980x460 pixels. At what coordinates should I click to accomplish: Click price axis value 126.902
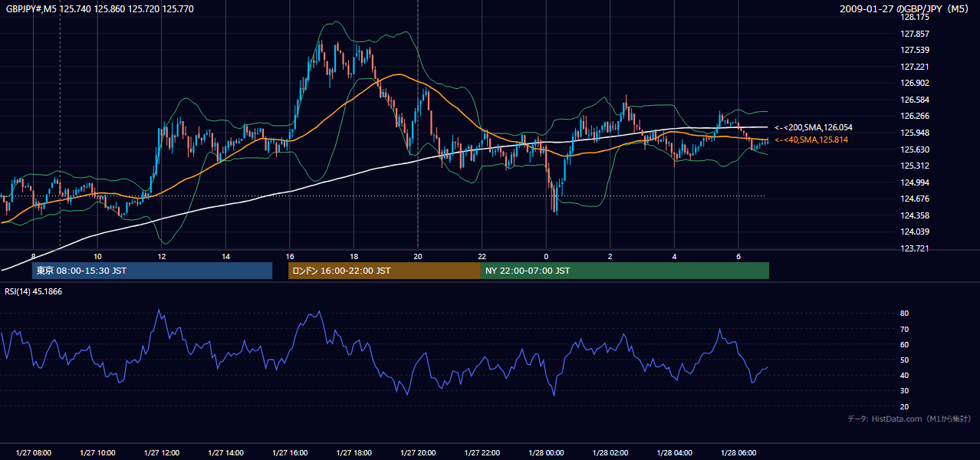point(915,84)
